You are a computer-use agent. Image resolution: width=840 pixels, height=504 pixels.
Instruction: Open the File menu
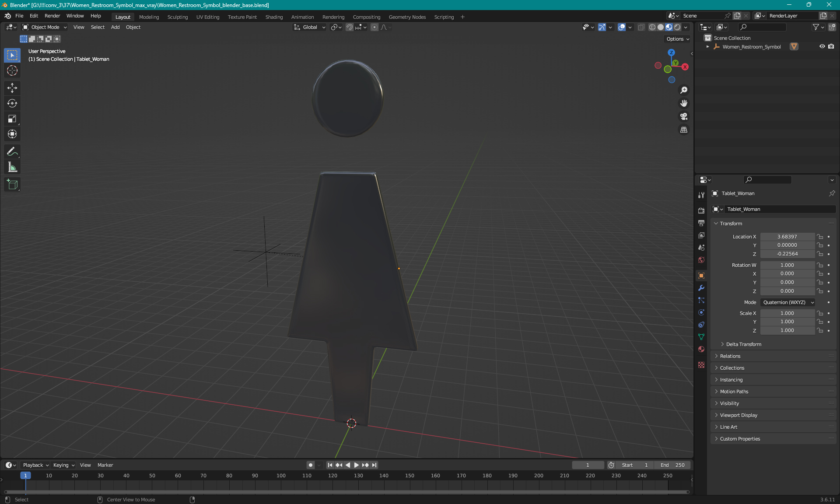point(19,16)
